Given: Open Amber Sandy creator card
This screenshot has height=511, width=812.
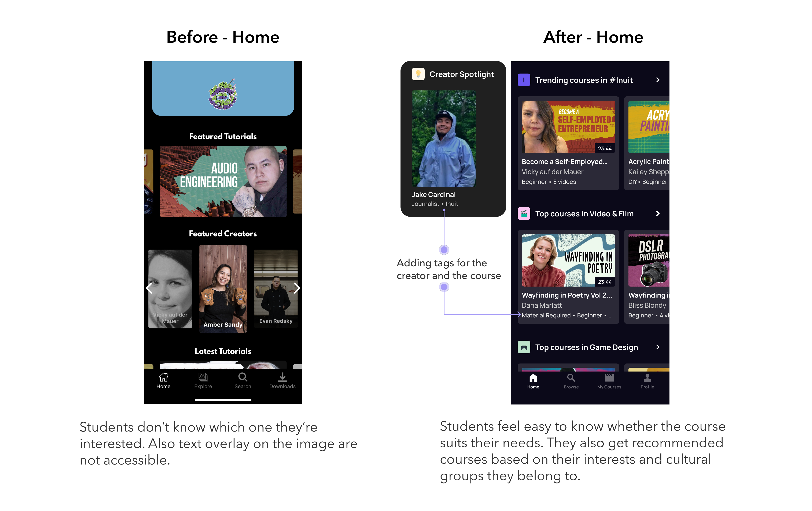Looking at the screenshot, I should pos(223,289).
